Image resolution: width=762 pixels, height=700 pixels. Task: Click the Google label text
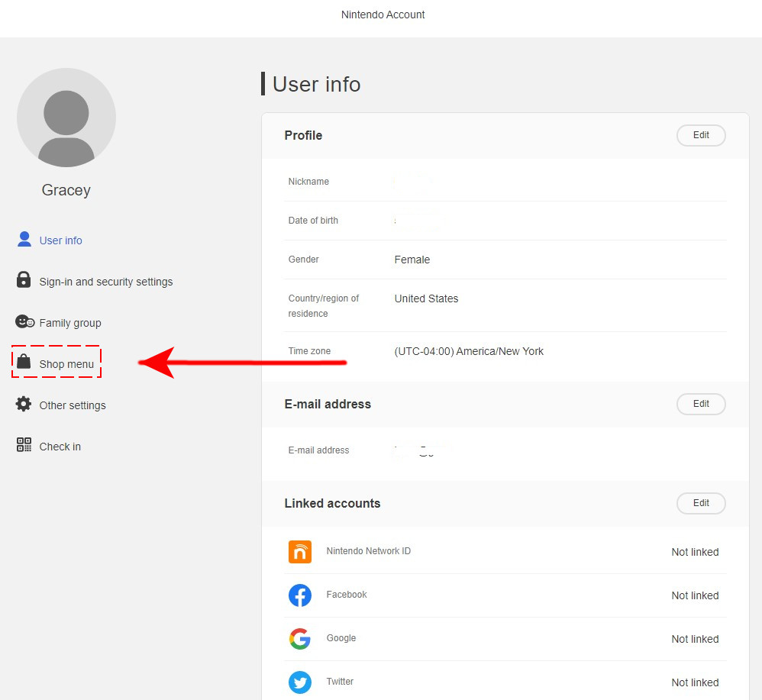pyautogui.click(x=341, y=638)
